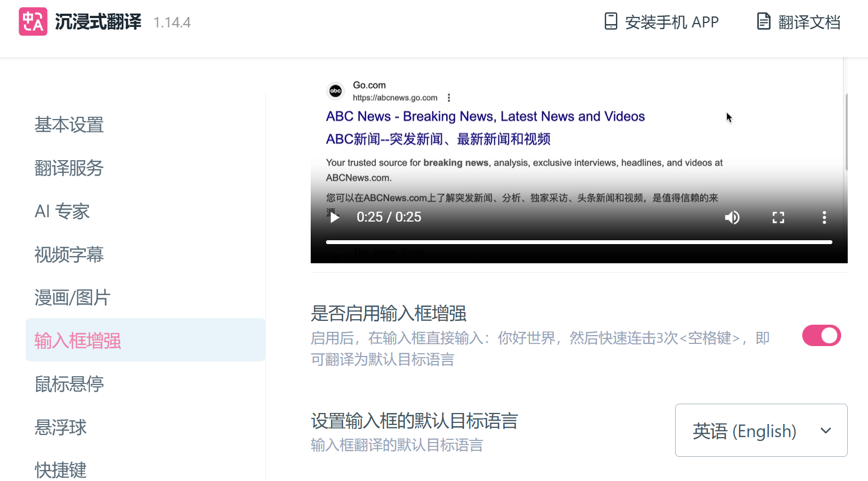Click the video progress bar
The image size is (868, 481).
[x=579, y=242]
